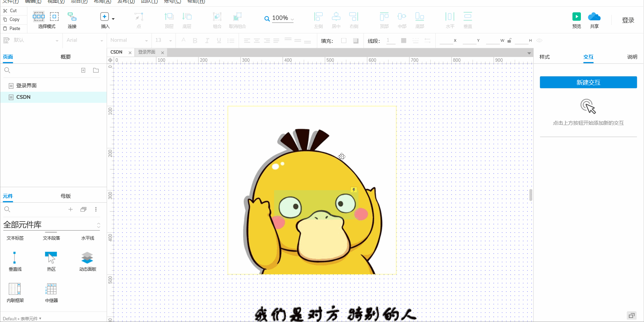Screen dimensions: 644x322
Task: Set text alignment to left
Action: [x=247, y=40]
